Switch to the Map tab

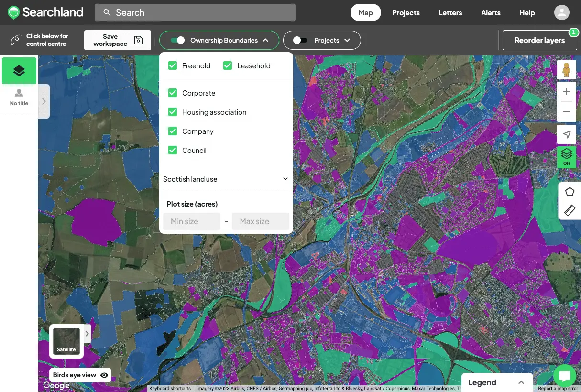click(x=365, y=13)
